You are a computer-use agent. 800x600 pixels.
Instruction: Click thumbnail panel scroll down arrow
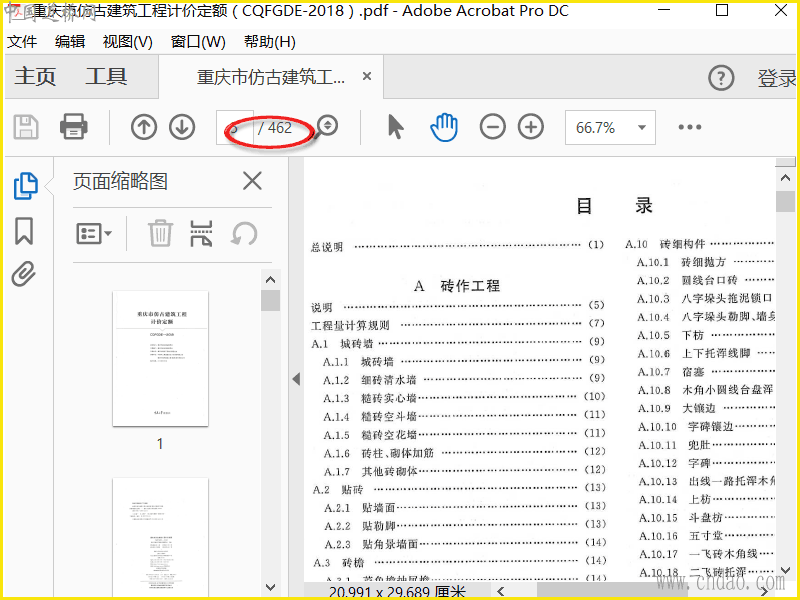[270, 588]
